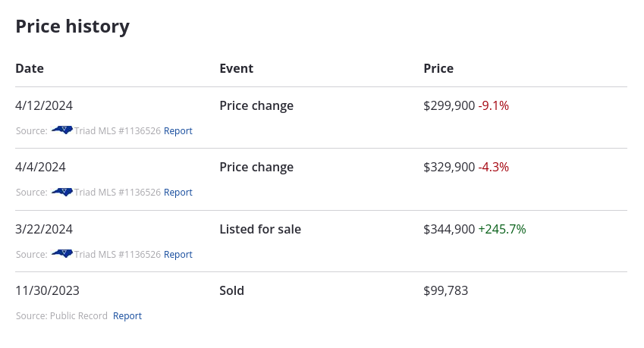Open Report link for the 4/4/2024 entry
The width and height of the screenshot is (644, 348).
click(178, 193)
